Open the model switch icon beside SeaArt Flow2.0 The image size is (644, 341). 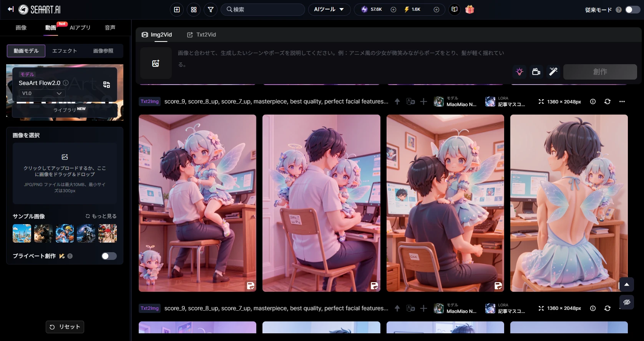click(106, 85)
